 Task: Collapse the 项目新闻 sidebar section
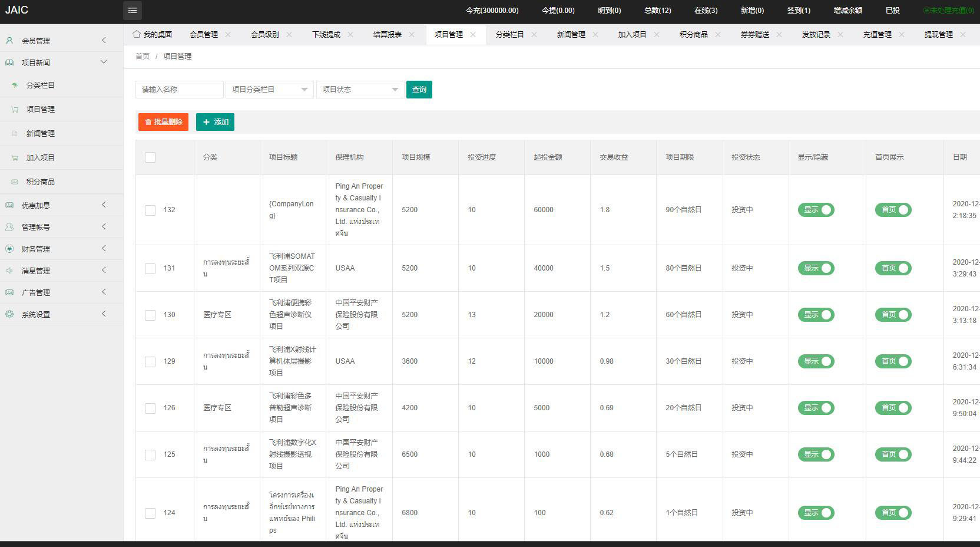point(104,62)
